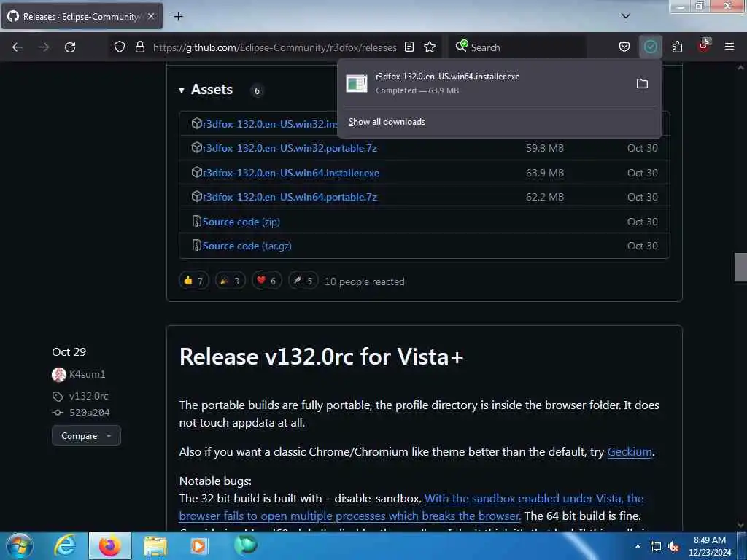Click the 63.9 MB size cell
This screenshot has width=747, height=560.
point(544,173)
